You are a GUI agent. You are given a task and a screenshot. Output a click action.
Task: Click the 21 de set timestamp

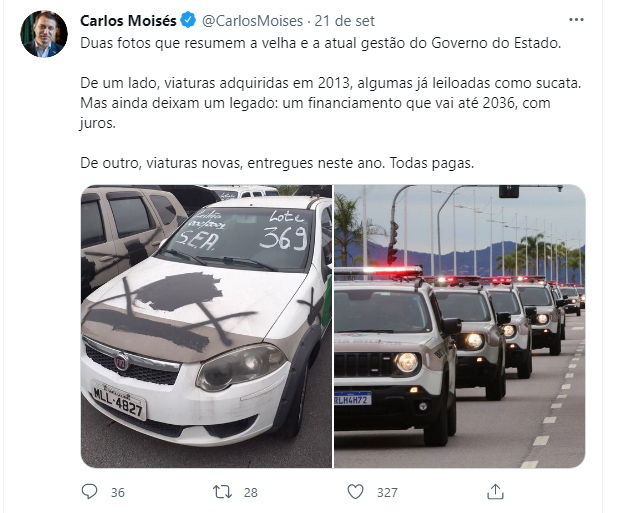click(344, 20)
